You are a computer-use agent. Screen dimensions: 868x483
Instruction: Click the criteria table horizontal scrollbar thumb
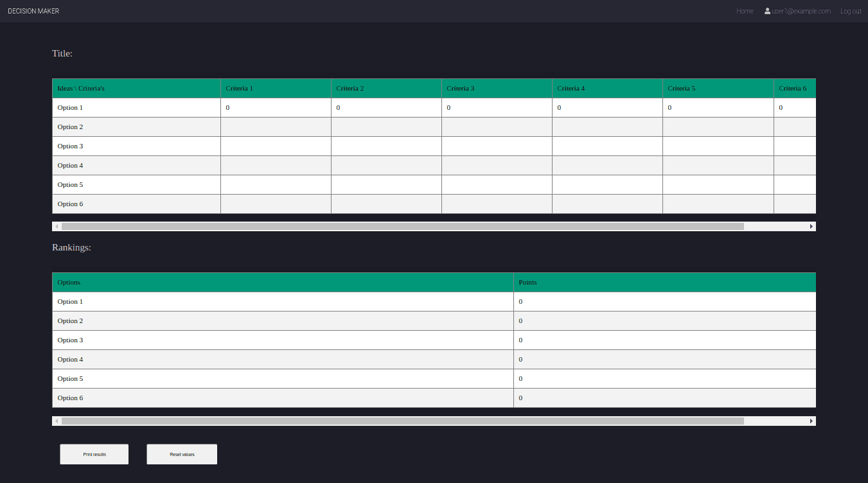pyautogui.click(x=403, y=226)
